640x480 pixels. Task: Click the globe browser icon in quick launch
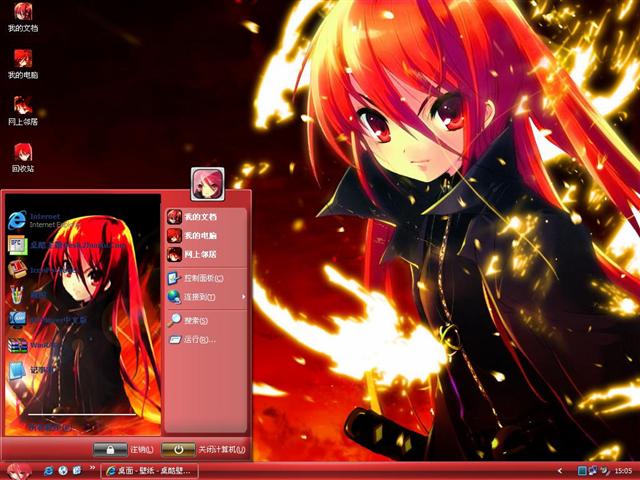tap(63, 471)
